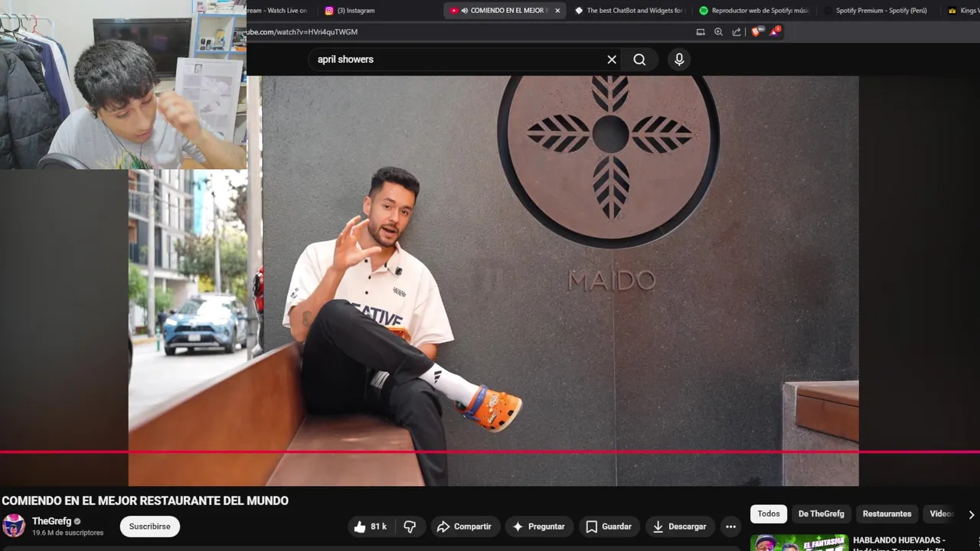This screenshot has width=980, height=551.
Task: Dislike the video with thumbs down
Action: click(x=410, y=527)
